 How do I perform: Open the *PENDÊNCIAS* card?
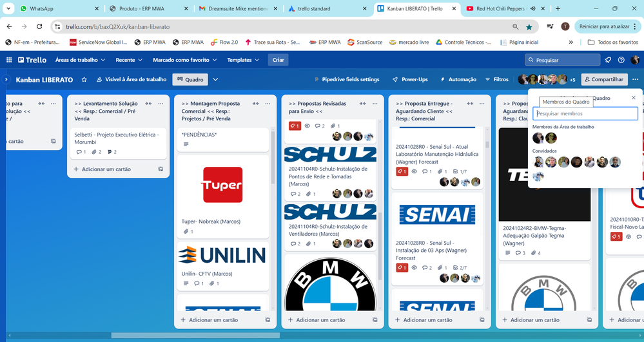(223, 140)
